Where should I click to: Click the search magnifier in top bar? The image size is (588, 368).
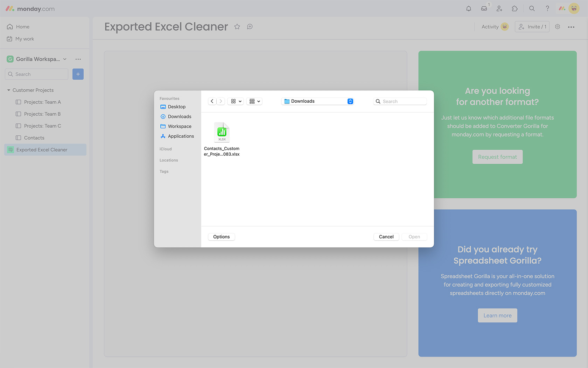pos(532,9)
